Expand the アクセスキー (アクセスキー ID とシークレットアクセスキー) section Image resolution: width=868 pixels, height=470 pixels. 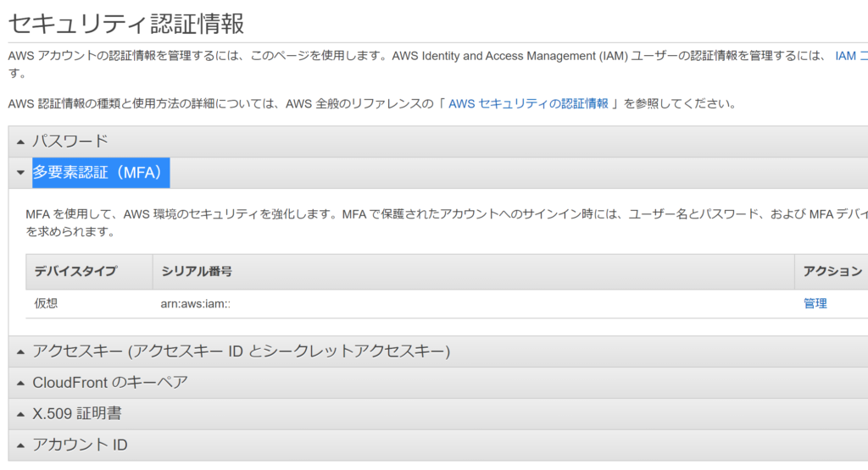click(241, 351)
